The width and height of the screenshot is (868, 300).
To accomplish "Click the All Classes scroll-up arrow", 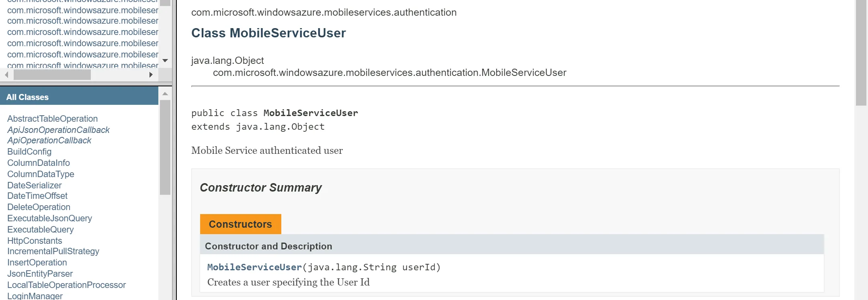I will 165,94.
